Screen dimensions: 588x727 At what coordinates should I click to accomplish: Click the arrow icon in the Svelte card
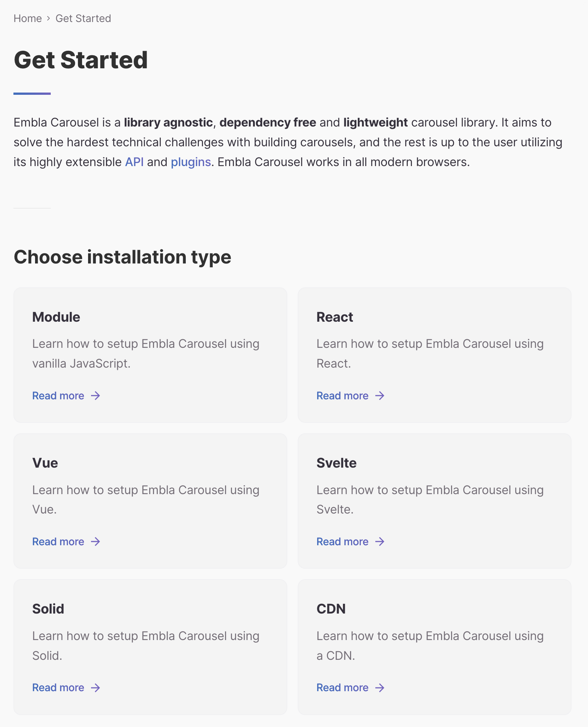[x=380, y=542]
